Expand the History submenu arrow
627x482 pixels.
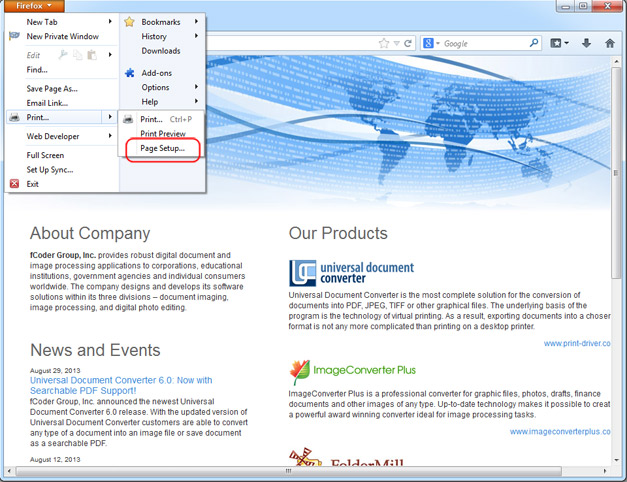click(196, 36)
